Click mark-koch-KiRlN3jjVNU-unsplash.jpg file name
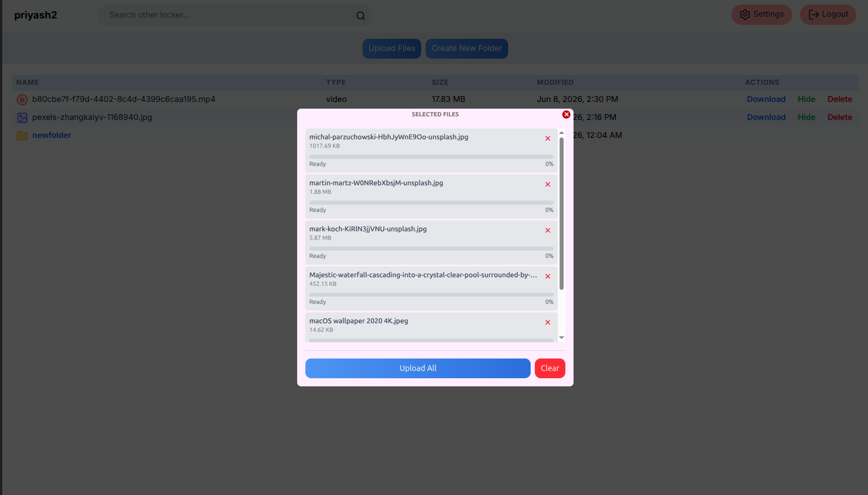The width and height of the screenshot is (868, 495). (368, 229)
